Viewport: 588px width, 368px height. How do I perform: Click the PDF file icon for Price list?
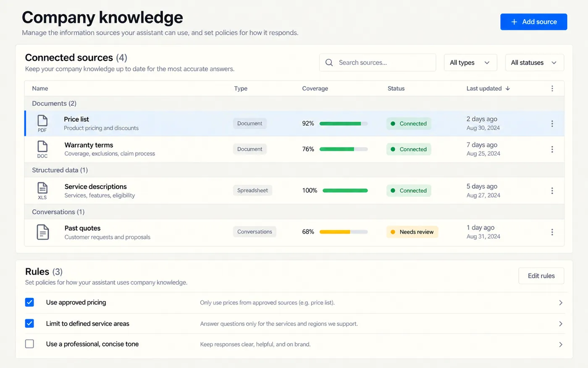(x=42, y=124)
